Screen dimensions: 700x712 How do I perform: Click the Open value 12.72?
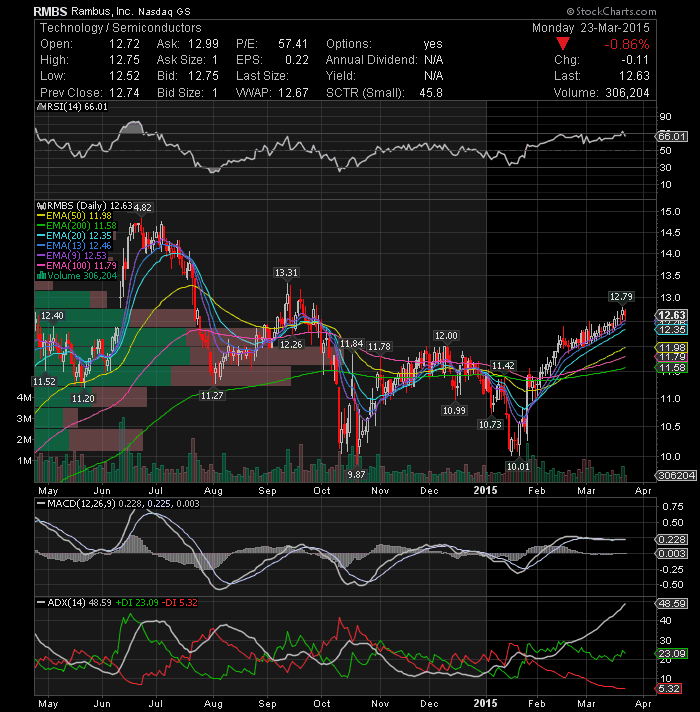tap(124, 44)
